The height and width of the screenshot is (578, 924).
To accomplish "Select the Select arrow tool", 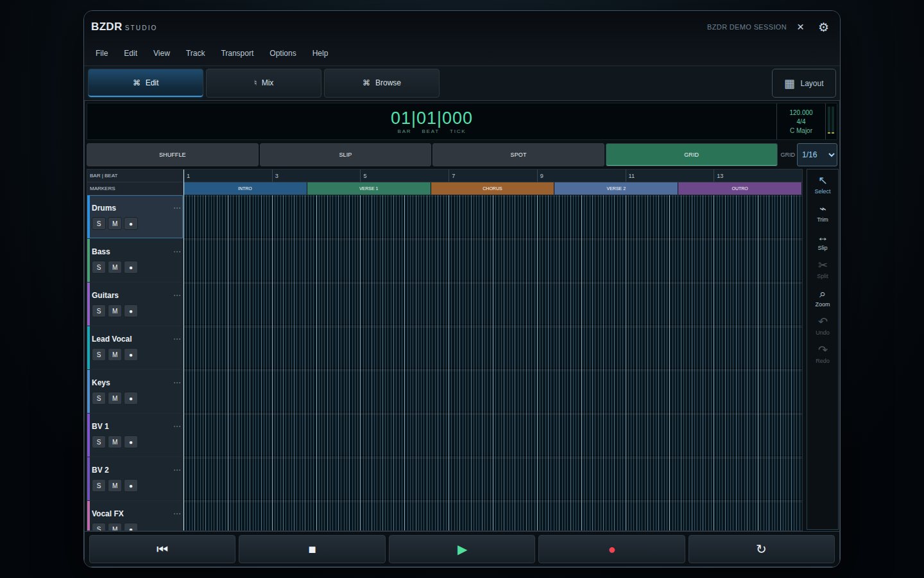I will point(823,184).
